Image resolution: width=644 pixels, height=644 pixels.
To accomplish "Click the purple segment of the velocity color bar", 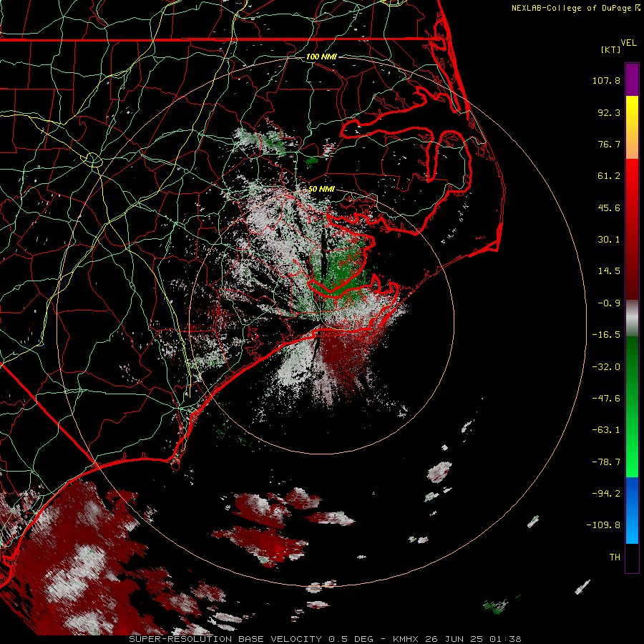I will 632,79.
